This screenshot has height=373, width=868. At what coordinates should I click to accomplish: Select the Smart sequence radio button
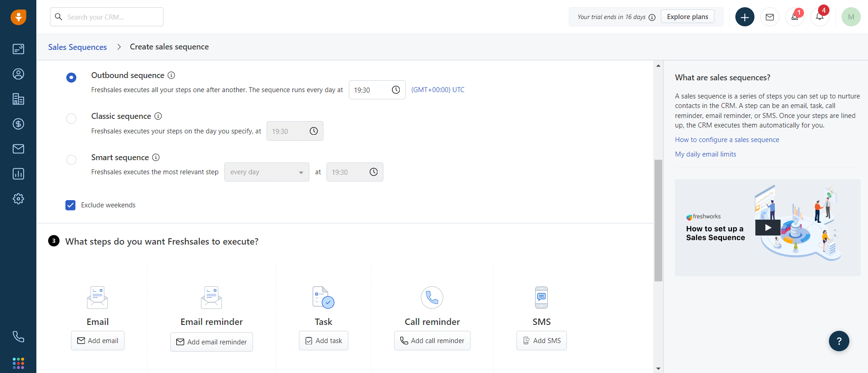click(71, 160)
